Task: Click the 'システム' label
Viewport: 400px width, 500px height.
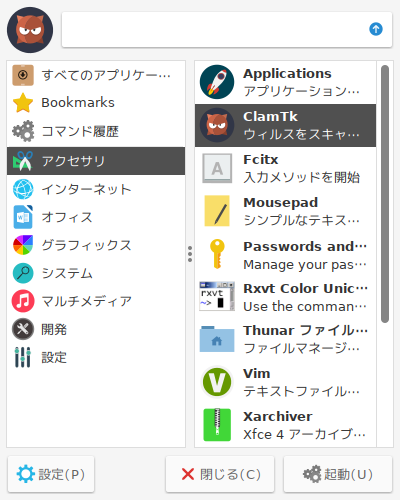Action: click(x=67, y=273)
